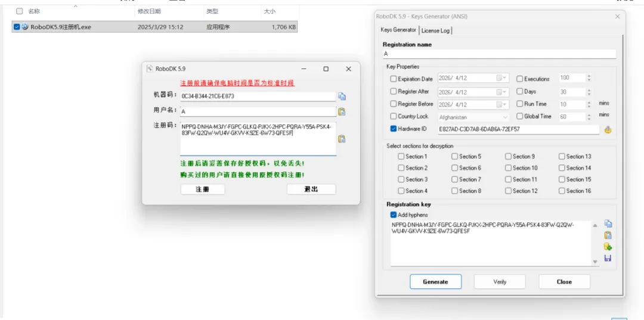
Task: Check Section 16 for decryption
Action: coord(562,191)
